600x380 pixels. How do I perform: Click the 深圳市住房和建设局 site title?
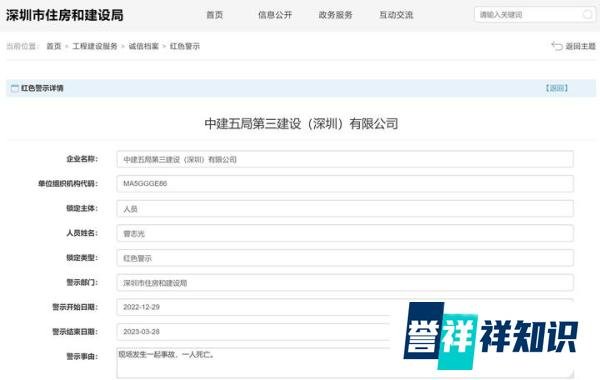65,15
